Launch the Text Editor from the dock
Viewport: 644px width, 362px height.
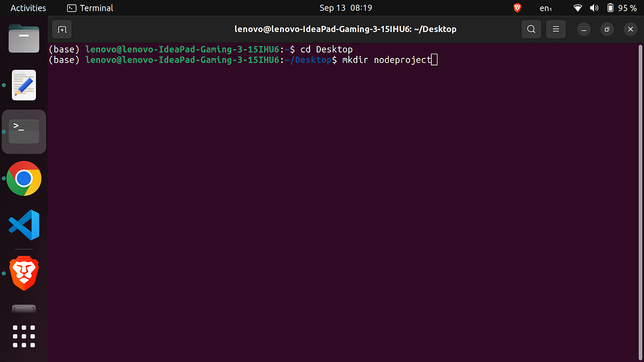pyautogui.click(x=24, y=85)
